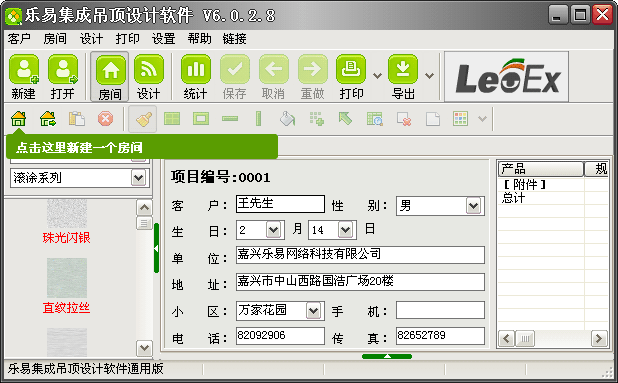Open the 性别 gender dropdown
This screenshot has height=383, width=618.
(473, 206)
